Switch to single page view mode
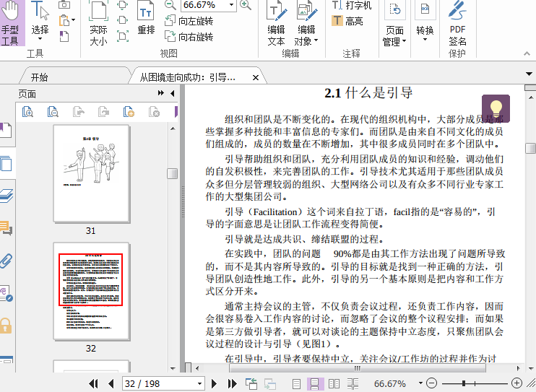Screen dimensions: 536x392 point(297,383)
